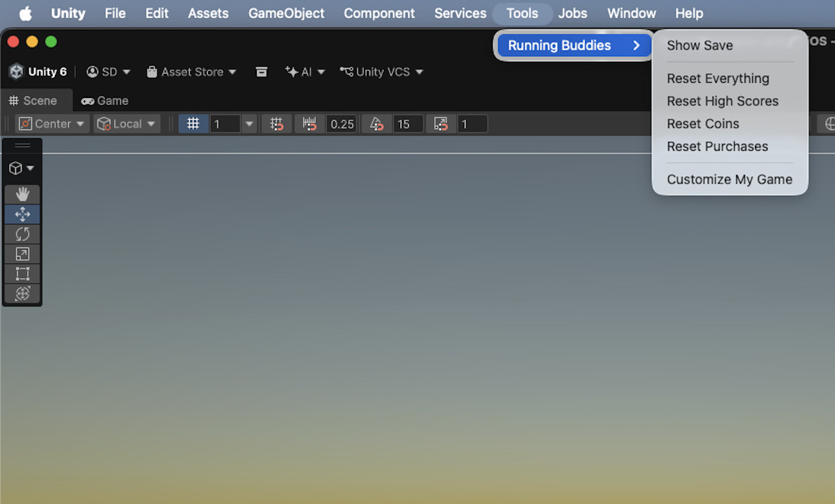Open the Jobs menu

click(573, 13)
